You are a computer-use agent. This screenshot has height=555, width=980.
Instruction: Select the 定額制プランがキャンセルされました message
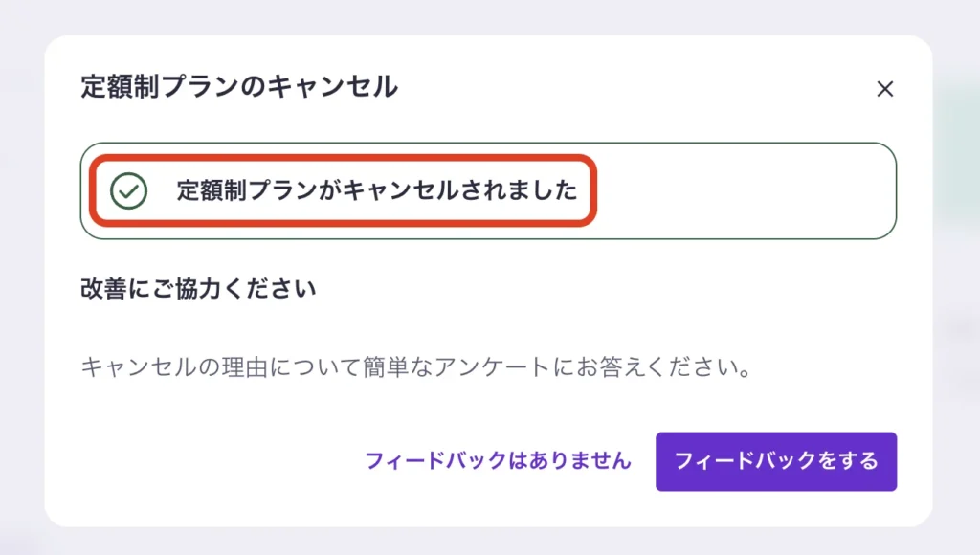(377, 190)
